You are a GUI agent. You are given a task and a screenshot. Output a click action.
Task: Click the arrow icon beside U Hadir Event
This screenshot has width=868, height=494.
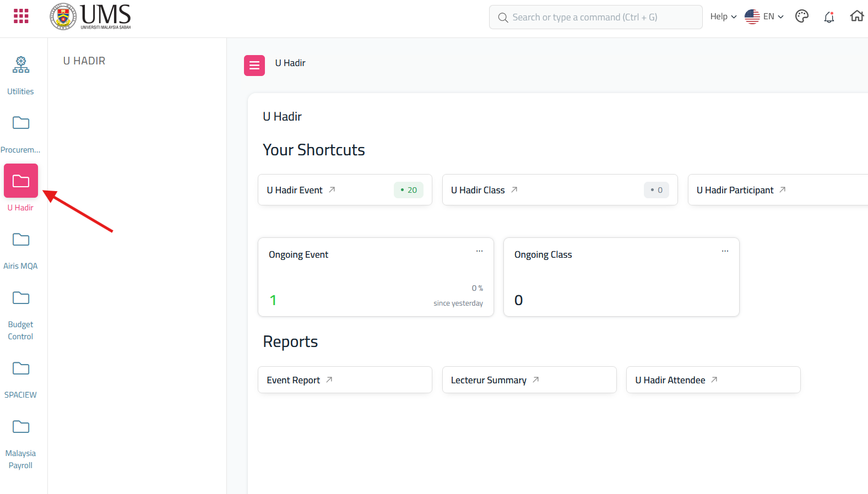tap(332, 189)
